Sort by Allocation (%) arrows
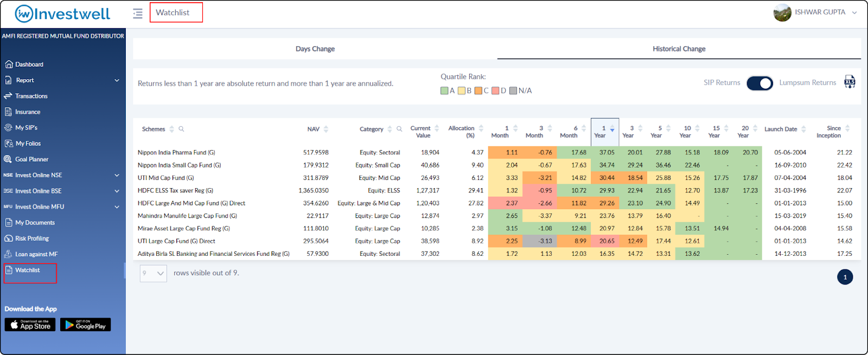Viewport: 868px width, 355px height. point(481,128)
